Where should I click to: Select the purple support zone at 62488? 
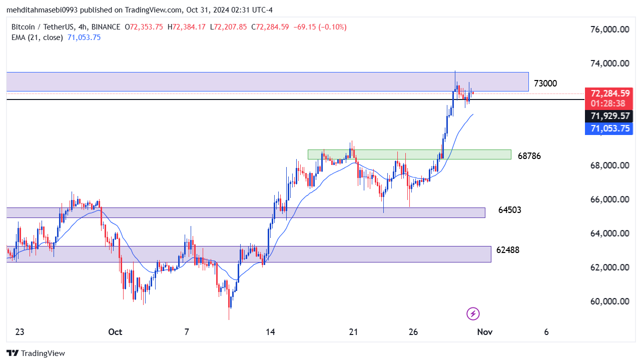249,254
